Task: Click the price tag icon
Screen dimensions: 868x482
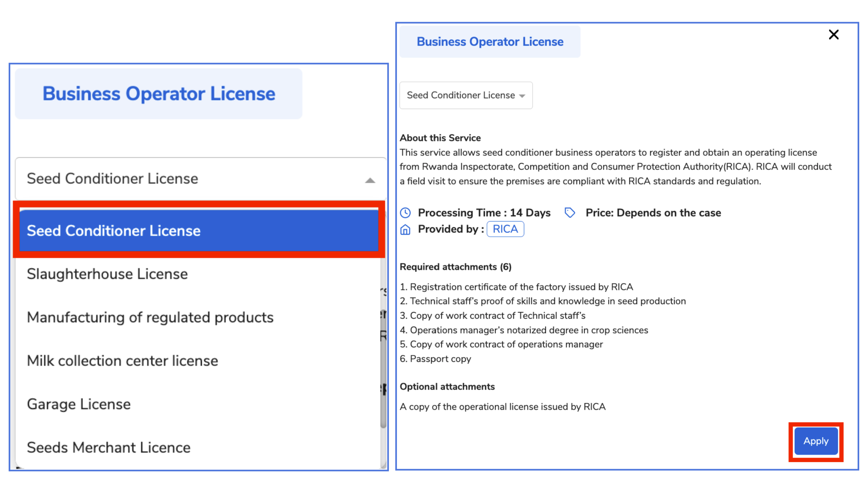Action: [x=569, y=213]
